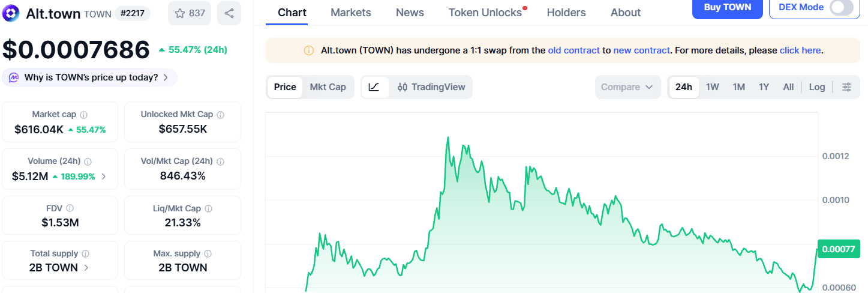Open chart settings sliders icon
Image resolution: width=868 pixels, height=293 pixels.
coord(846,87)
